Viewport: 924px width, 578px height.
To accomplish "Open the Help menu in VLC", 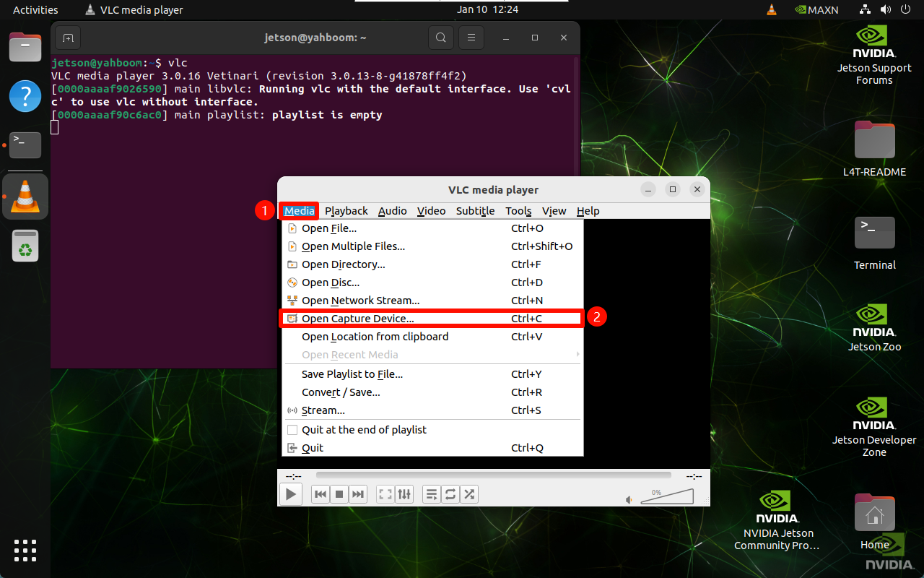I will [x=588, y=211].
